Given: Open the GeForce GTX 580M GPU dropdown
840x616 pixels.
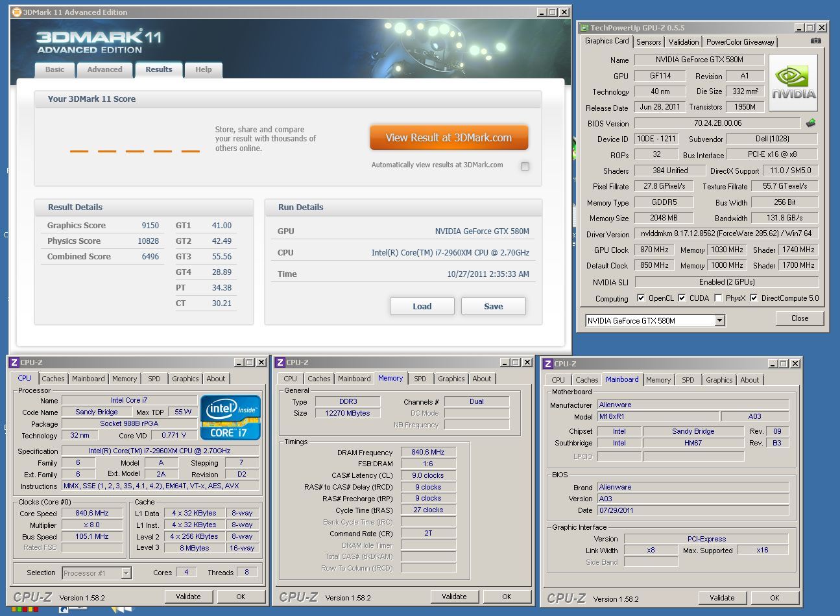Looking at the screenshot, I should (x=719, y=320).
